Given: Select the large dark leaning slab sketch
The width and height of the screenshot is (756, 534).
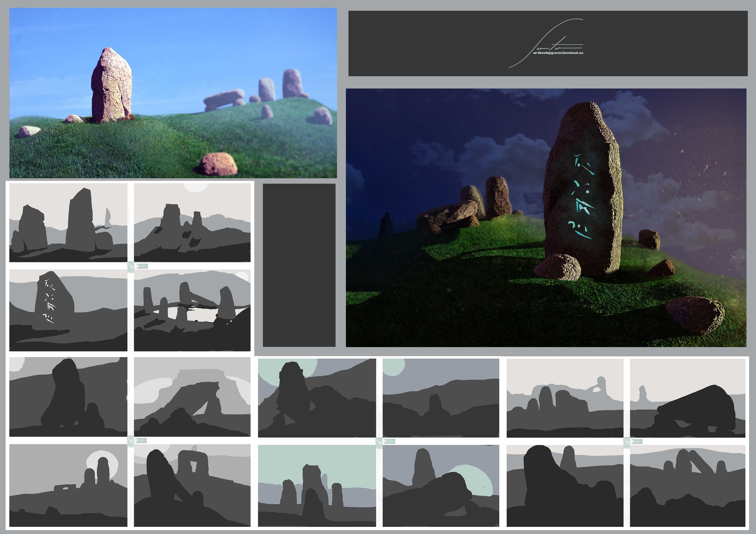Looking at the screenshot, I should tap(687, 398).
